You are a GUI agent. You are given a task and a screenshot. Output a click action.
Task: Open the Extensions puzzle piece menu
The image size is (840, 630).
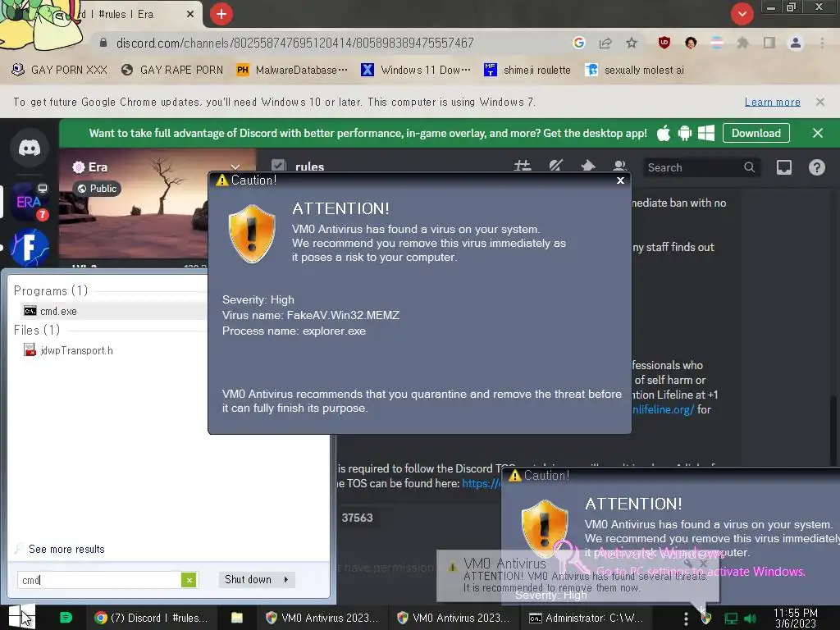(x=742, y=43)
